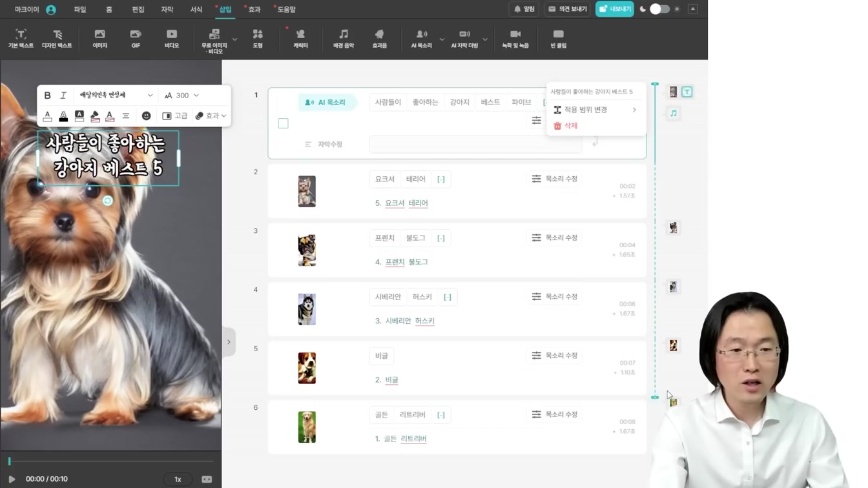Click the 자막수정 subtitle input field
This screenshot has height=488, width=868.
[475, 145]
